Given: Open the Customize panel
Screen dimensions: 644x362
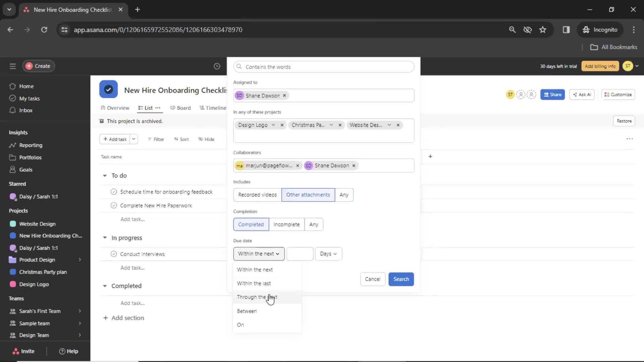Looking at the screenshot, I should pyautogui.click(x=618, y=95).
